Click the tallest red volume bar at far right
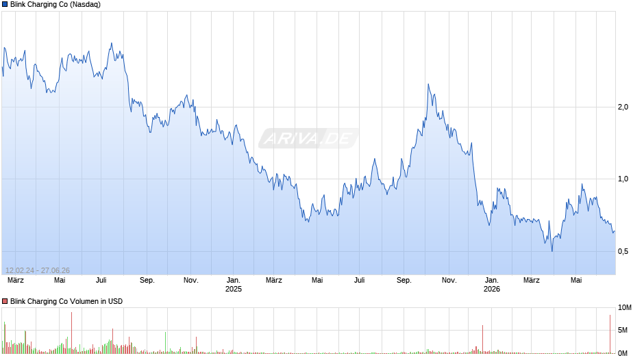Screen dimensions: 644x360 coord(610,334)
